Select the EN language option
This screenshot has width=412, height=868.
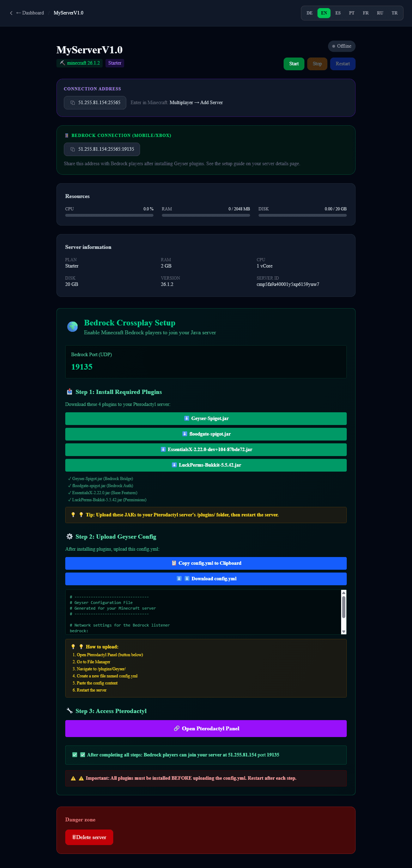point(324,13)
